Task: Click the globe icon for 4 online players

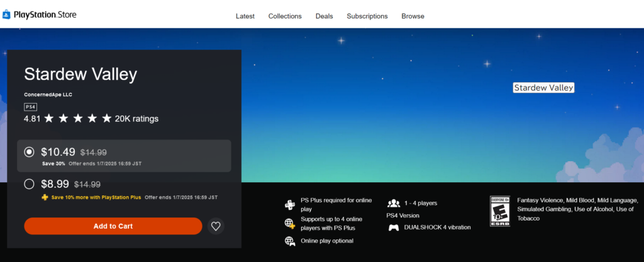Action: 290,224
